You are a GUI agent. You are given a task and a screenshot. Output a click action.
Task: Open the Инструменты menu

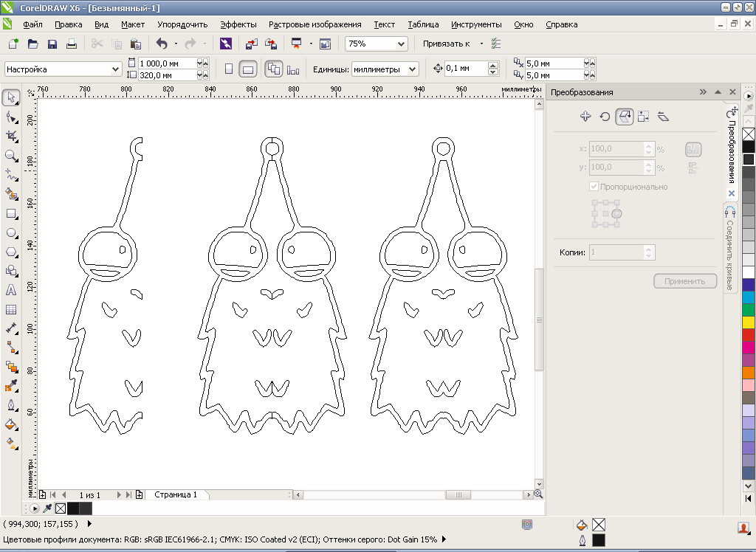point(476,24)
